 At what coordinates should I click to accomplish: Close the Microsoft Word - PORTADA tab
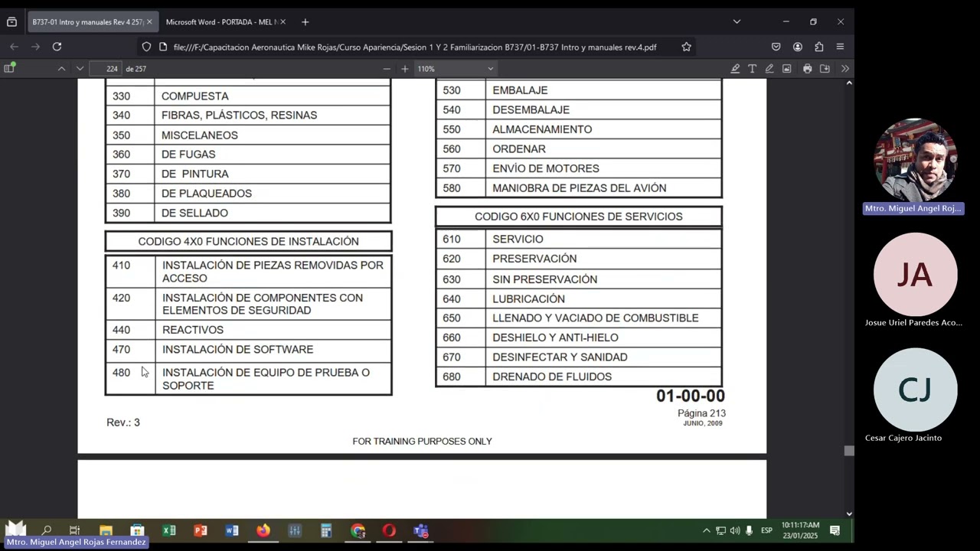pyautogui.click(x=283, y=22)
